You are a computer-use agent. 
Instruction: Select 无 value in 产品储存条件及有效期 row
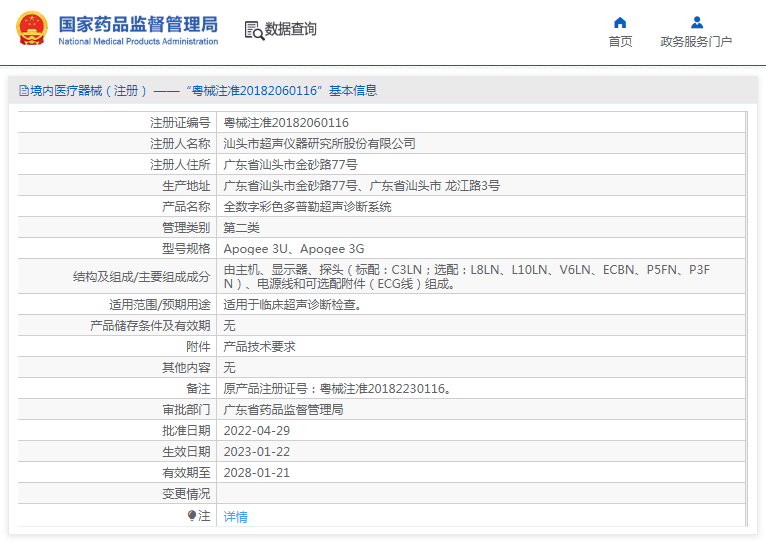229,326
